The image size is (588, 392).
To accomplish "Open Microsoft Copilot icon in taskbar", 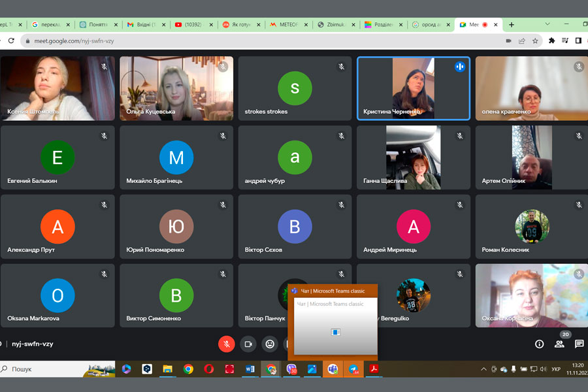I will click(x=126, y=369).
